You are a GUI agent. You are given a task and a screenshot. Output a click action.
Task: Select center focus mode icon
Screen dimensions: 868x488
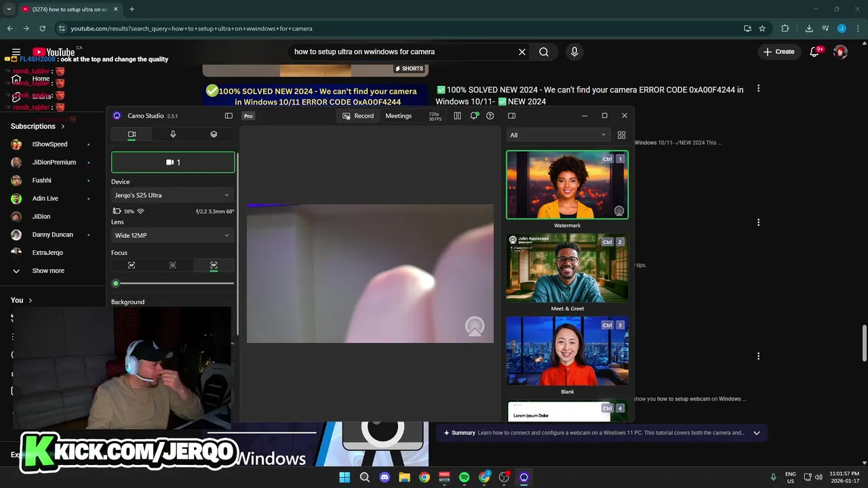tap(173, 266)
